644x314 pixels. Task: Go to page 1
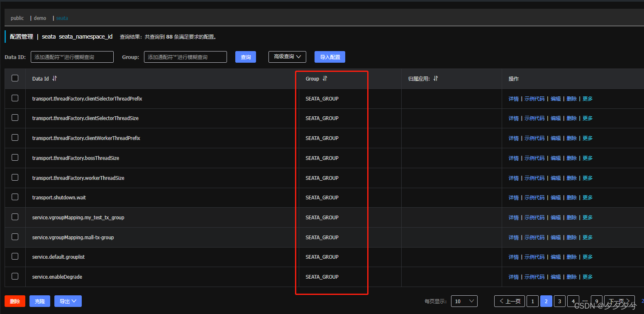(x=533, y=301)
